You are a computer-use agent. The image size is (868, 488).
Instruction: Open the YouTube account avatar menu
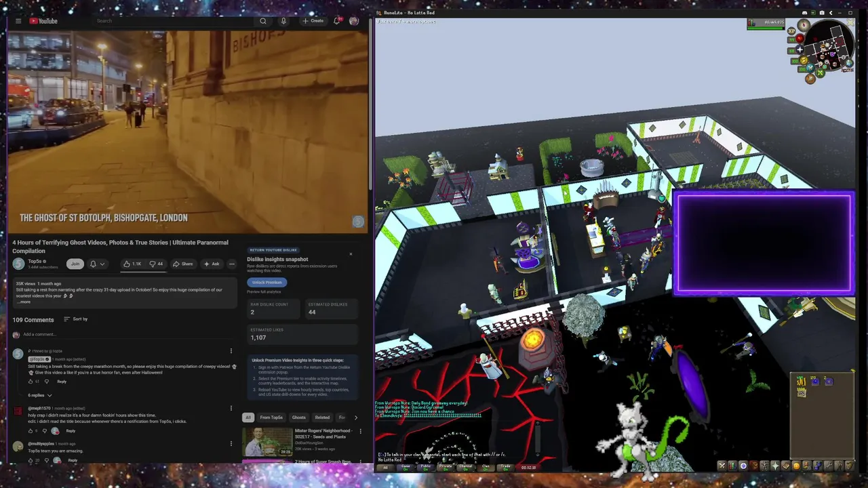coord(353,21)
